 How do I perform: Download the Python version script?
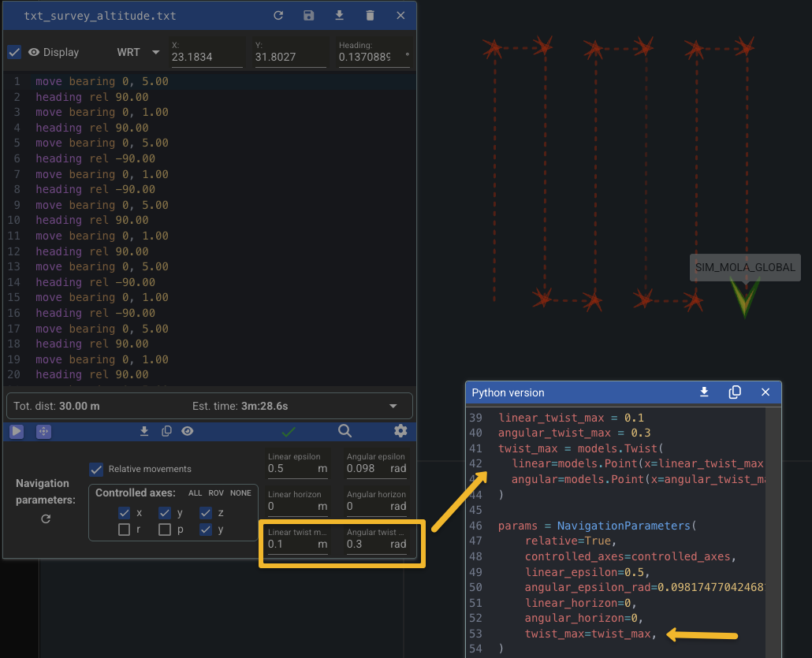pyautogui.click(x=705, y=392)
